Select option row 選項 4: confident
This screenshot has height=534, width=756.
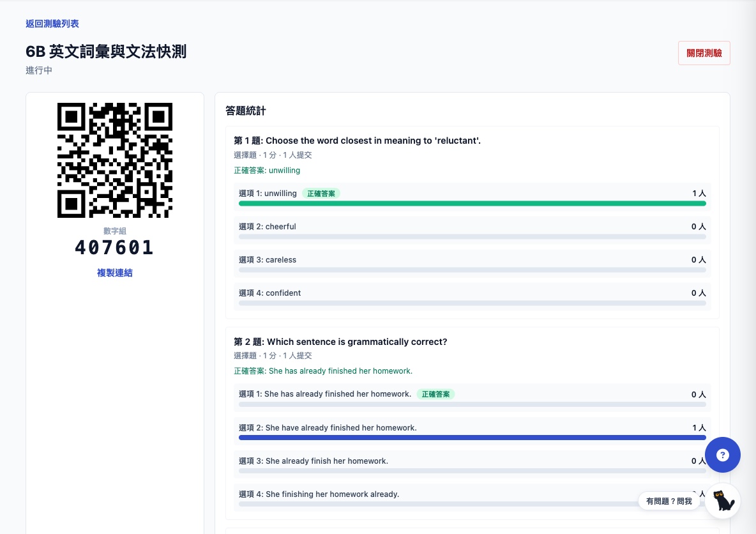(x=472, y=296)
